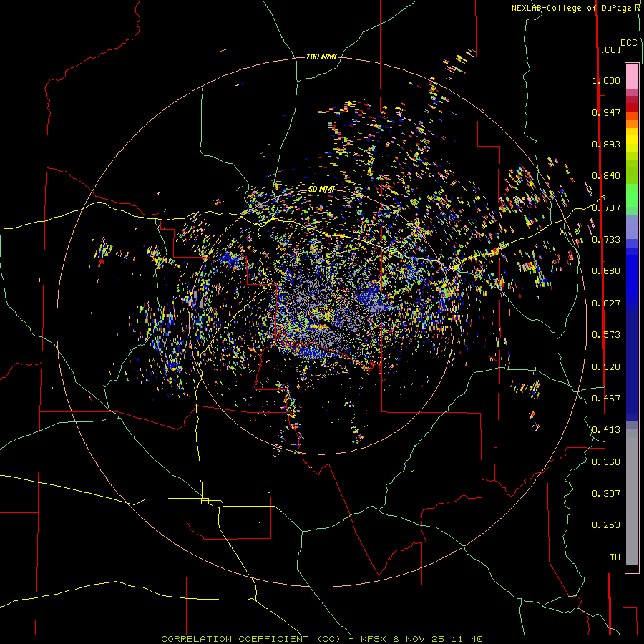
Task: Click the 0.573 legend value
Action: [x=606, y=335]
